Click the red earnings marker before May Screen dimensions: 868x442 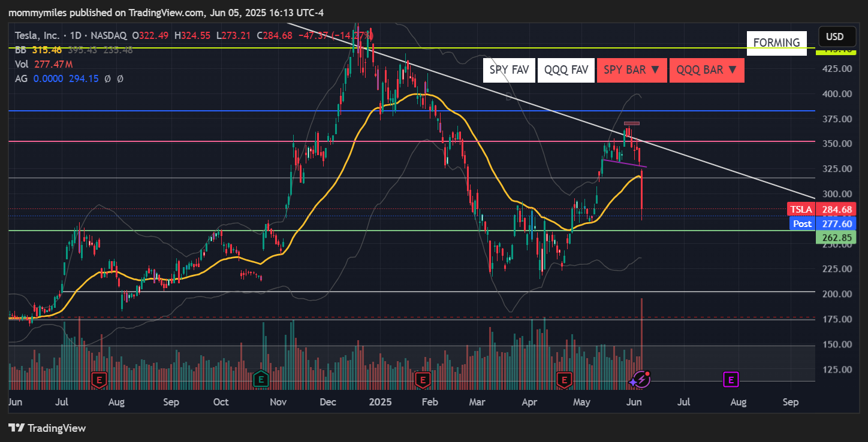563,379
